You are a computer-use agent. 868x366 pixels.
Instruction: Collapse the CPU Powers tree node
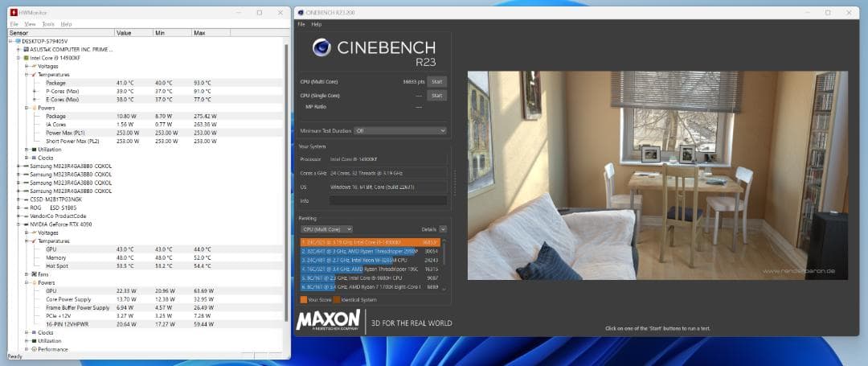coord(27,108)
